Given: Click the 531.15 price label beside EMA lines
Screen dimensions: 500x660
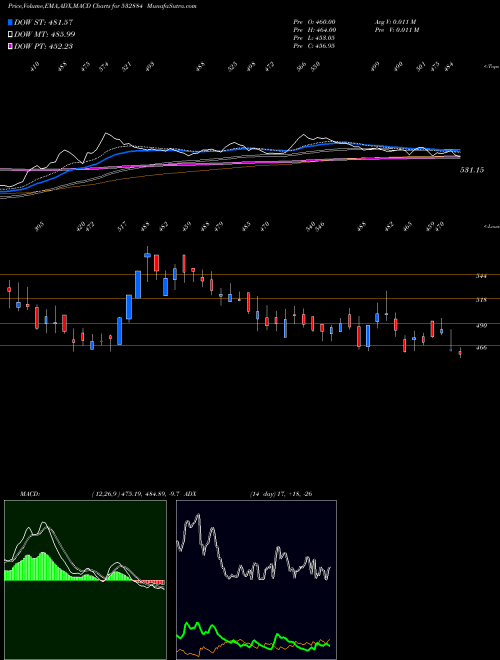Looking at the screenshot, I should (x=472, y=170).
